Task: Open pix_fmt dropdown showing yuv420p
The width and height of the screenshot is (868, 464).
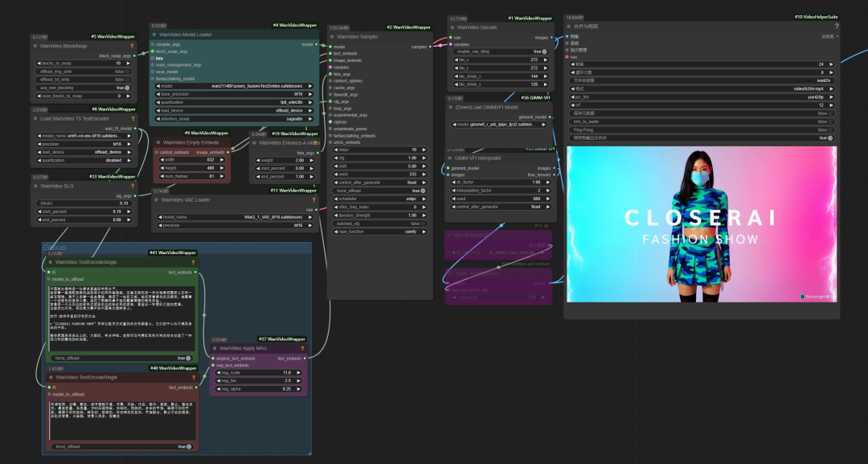Action: click(x=702, y=96)
